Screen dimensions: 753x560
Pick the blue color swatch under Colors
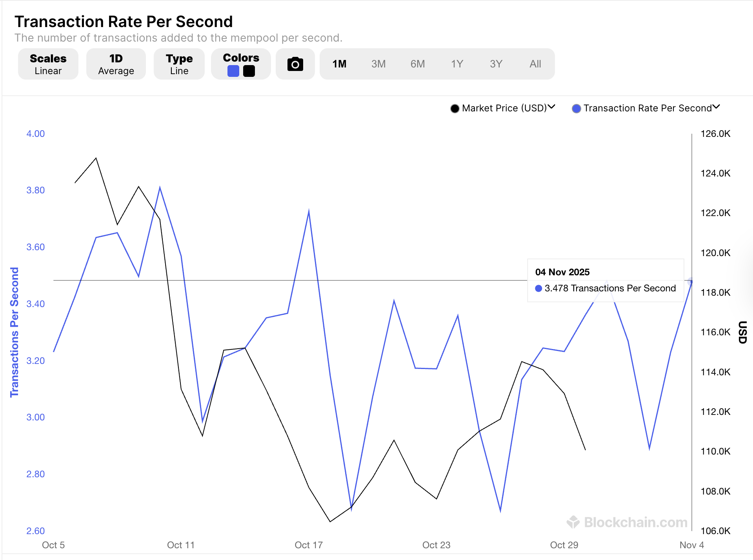[233, 71]
